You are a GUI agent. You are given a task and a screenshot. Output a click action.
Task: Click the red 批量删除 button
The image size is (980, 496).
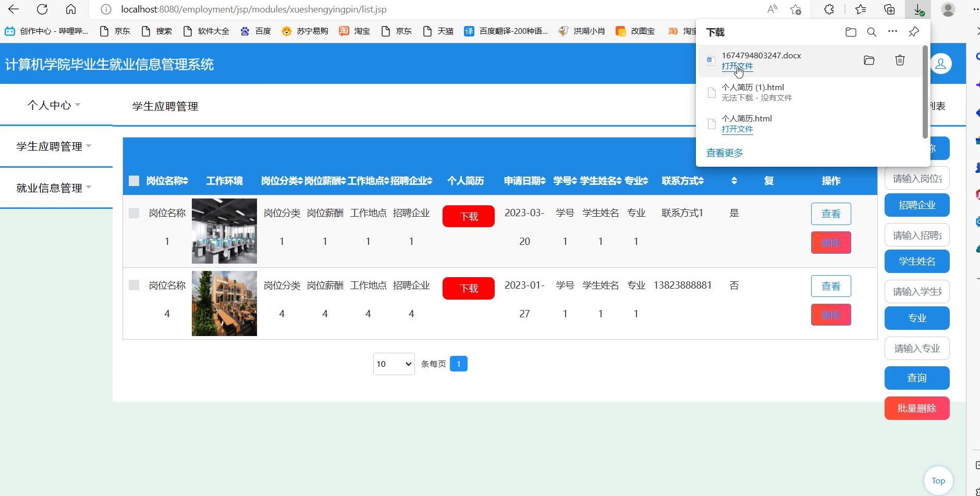click(x=916, y=408)
